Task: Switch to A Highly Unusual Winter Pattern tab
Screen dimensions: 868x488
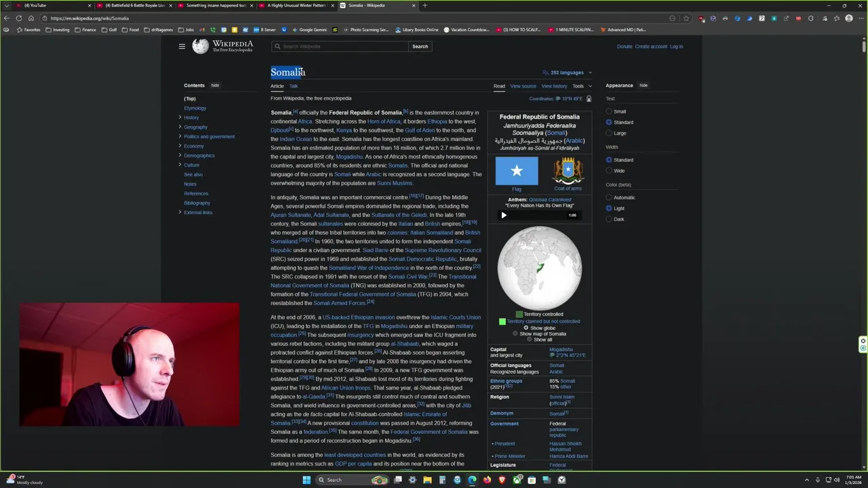Action: [x=296, y=5]
